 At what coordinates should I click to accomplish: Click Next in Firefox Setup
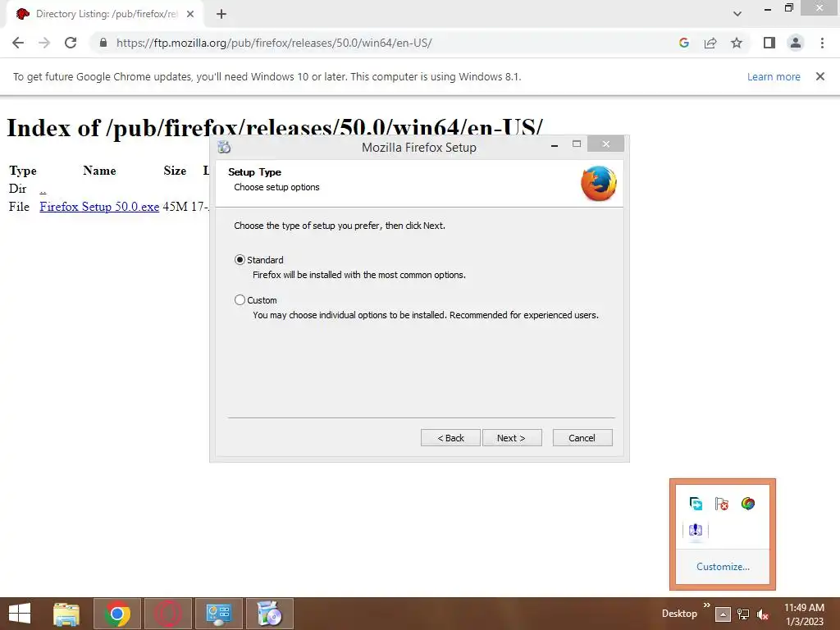point(512,438)
